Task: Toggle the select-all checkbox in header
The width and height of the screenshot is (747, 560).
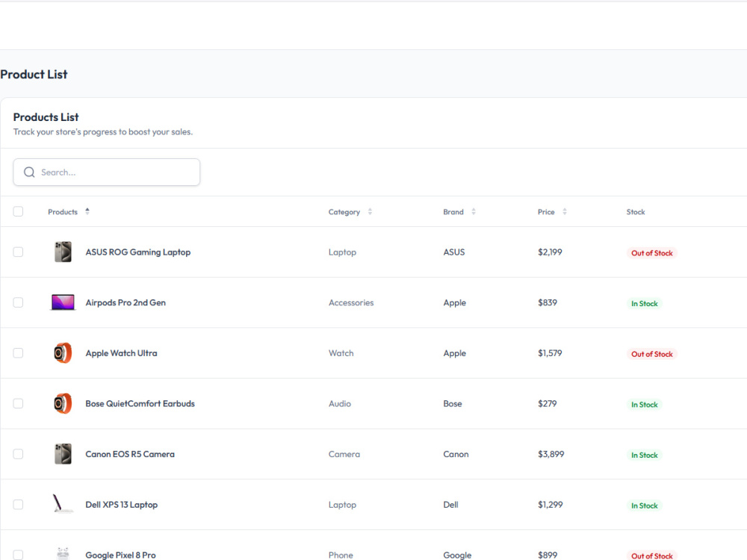Action: click(x=18, y=211)
